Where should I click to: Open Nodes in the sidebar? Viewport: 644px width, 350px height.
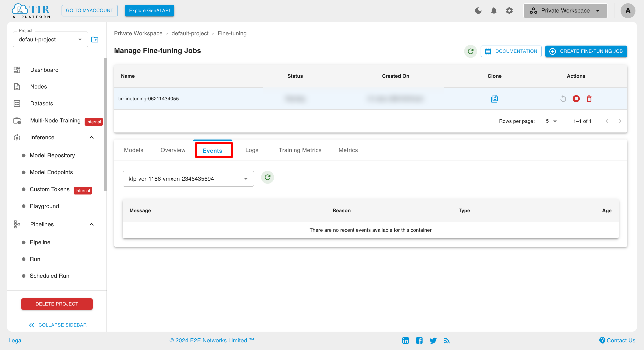pyautogui.click(x=39, y=87)
